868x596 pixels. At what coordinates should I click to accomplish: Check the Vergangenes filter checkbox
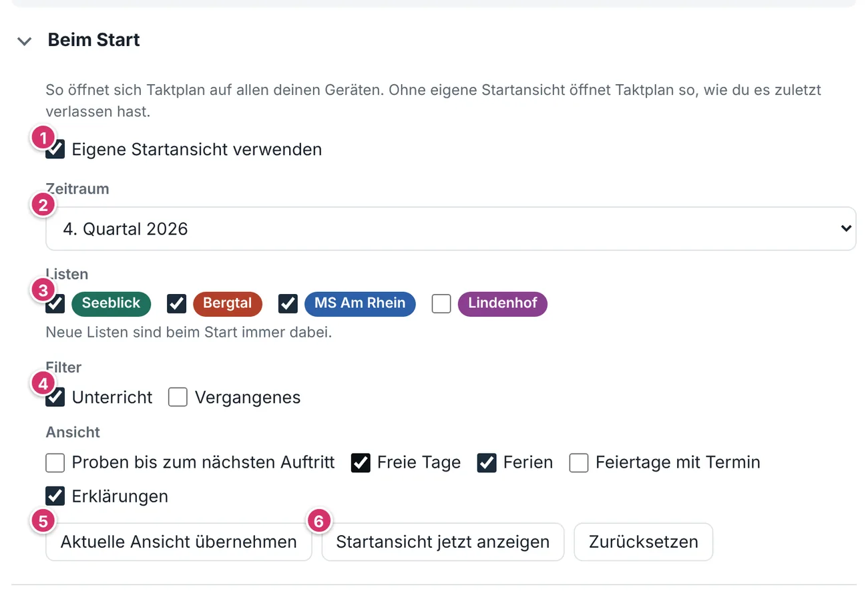178,398
